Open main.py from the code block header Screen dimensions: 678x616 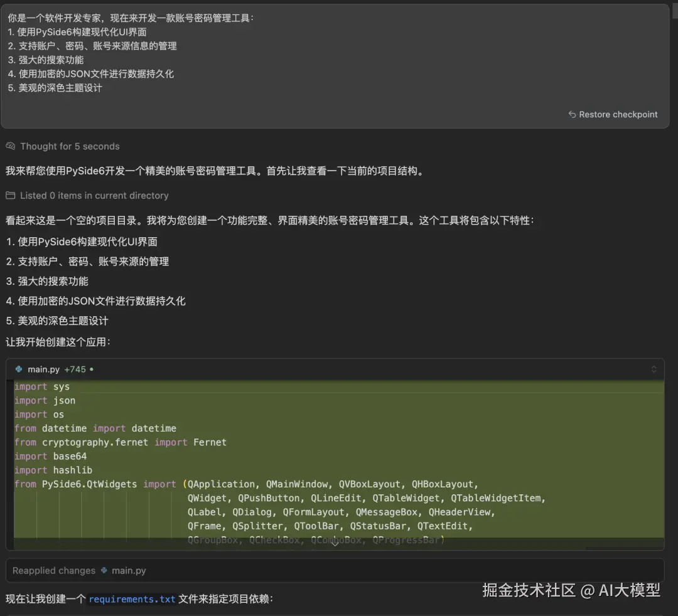click(43, 369)
